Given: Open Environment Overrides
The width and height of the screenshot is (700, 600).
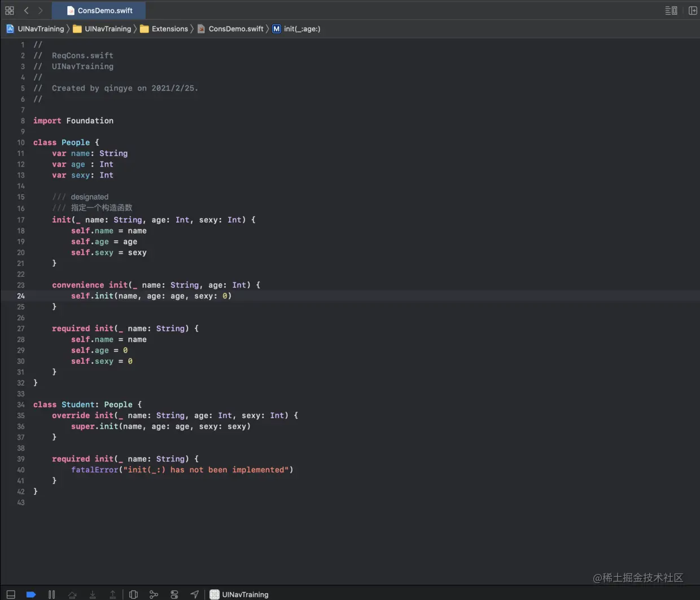Looking at the screenshot, I should [174, 594].
